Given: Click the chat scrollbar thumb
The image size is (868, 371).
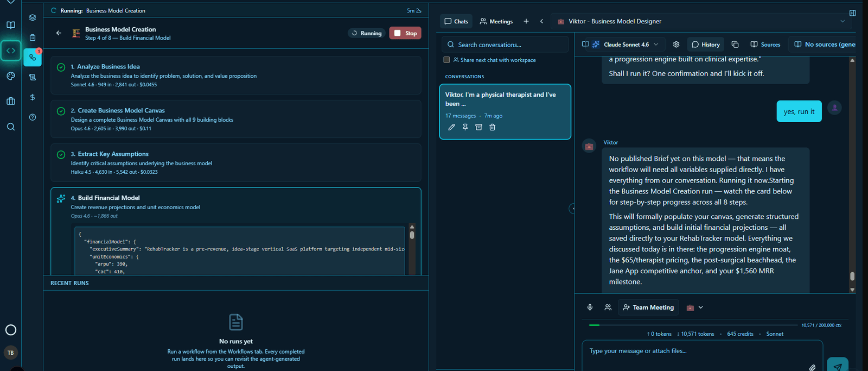Looking at the screenshot, I should pos(852,276).
